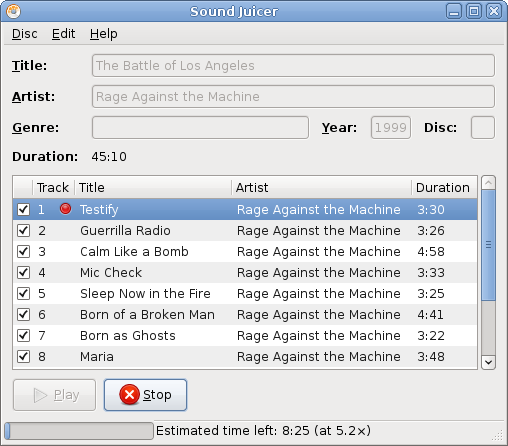
Task: Click the Year field showing 1999
Action: pos(391,128)
